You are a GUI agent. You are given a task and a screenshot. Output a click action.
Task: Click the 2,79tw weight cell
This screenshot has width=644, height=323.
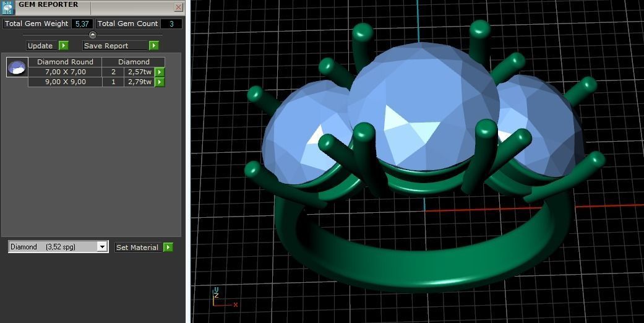pyautogui.click(x=139, y=82)
